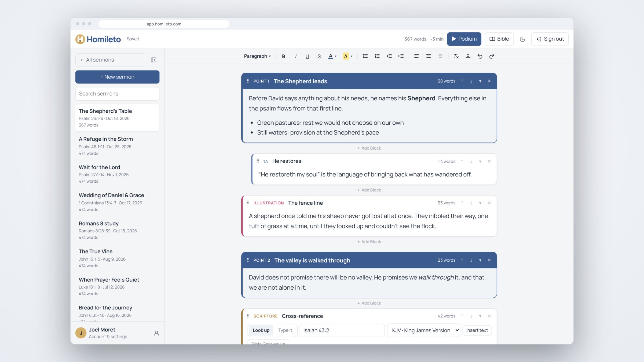Create a New sermon
Image resolution: width=644 pixels, height=362 pixels.
pos(117,77)
